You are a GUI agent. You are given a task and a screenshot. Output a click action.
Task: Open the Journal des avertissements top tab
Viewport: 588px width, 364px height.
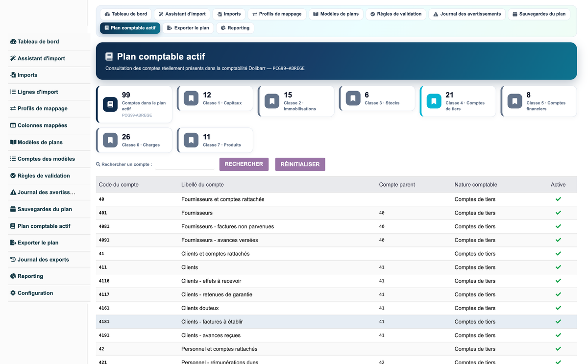(467, 14)
